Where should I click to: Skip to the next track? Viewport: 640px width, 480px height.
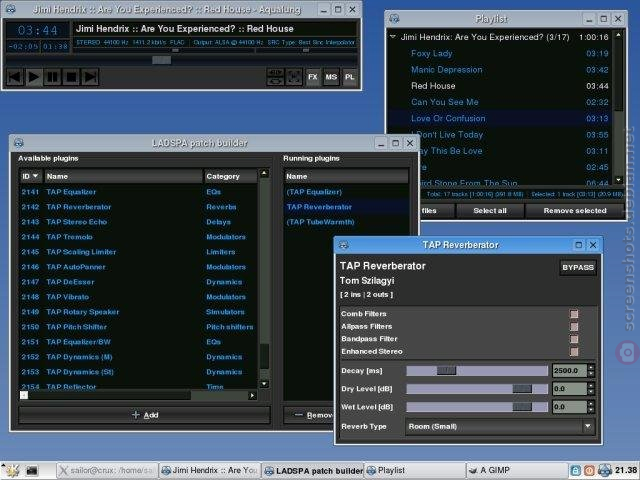90,77
